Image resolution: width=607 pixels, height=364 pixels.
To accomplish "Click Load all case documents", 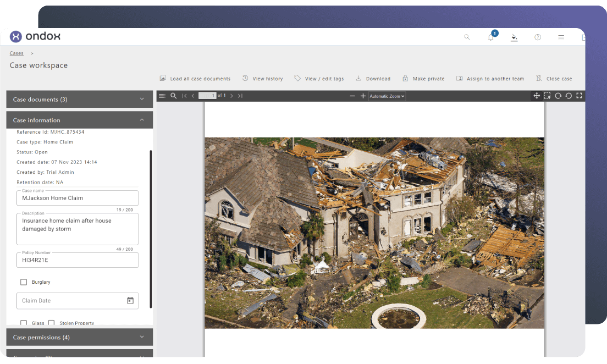I will tap(195, 79).
